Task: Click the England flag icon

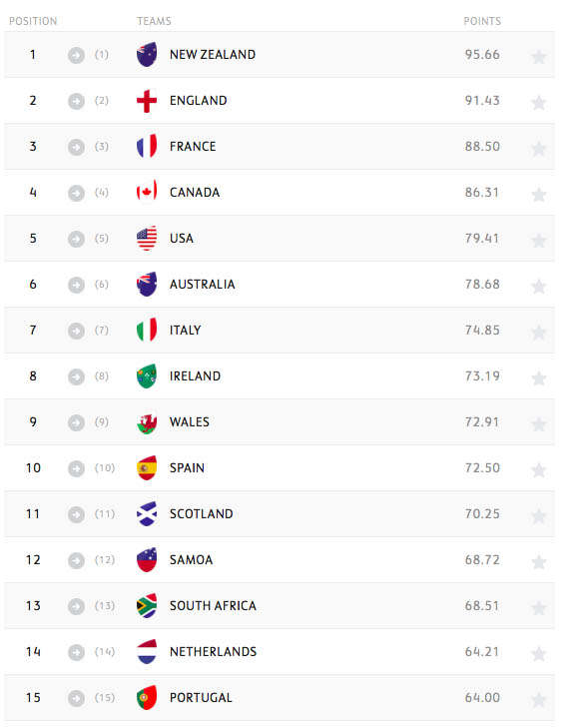Action: pos(147,100)
